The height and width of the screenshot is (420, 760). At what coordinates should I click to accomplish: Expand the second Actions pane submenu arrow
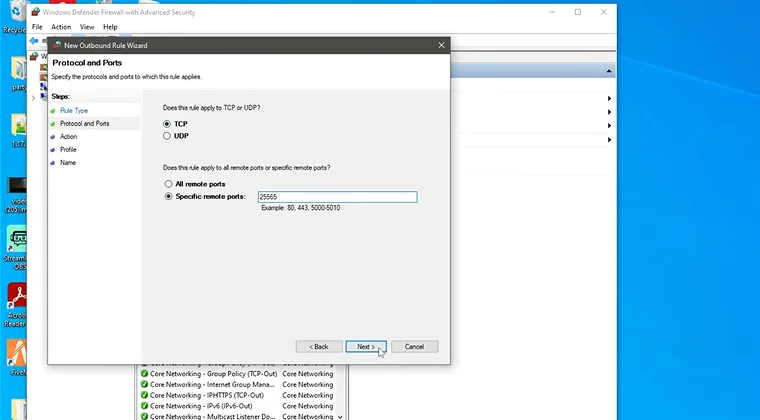(x=609, y=112)
